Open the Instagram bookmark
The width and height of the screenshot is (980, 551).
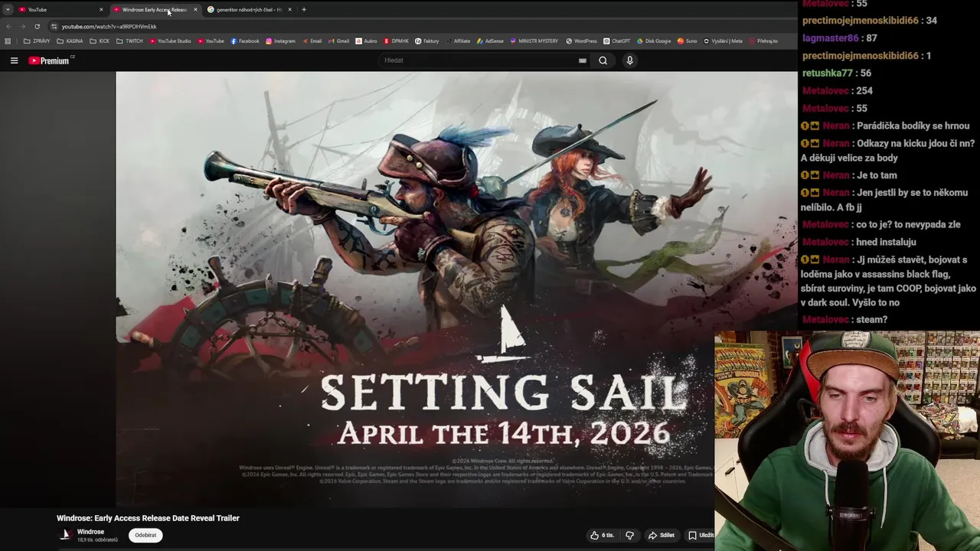tap(280, 41)
